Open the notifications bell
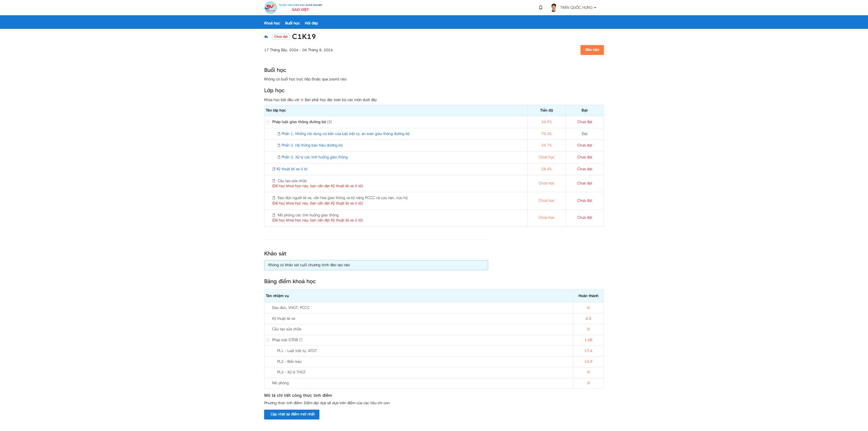This screenshot has width=868, height=431. click(540, 7)
